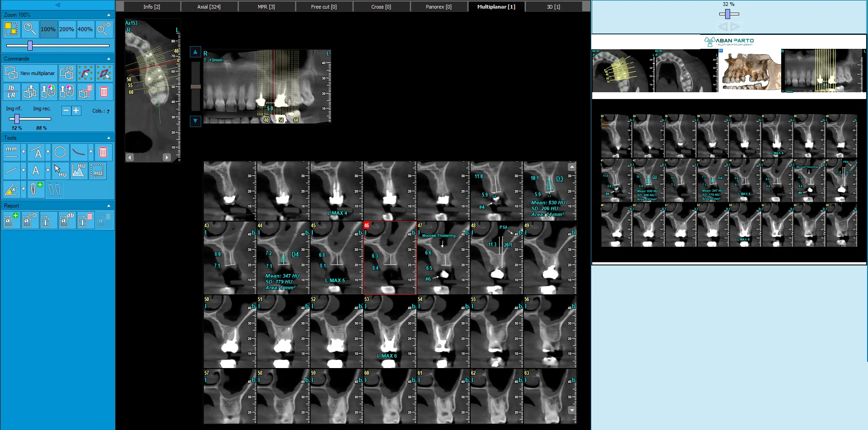The image size is (868, 430).
Task: Click the report 32 % zoom slider
Action: tap(727, 14)
